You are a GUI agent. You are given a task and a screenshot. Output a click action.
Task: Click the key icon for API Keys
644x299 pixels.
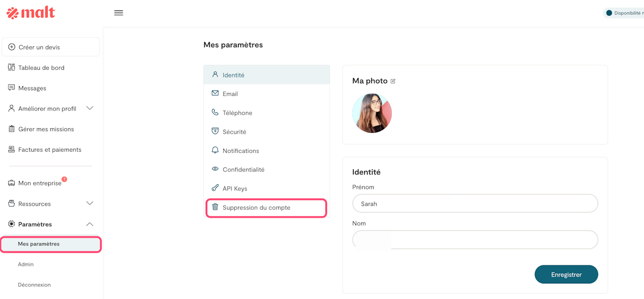tap(215, 188)
